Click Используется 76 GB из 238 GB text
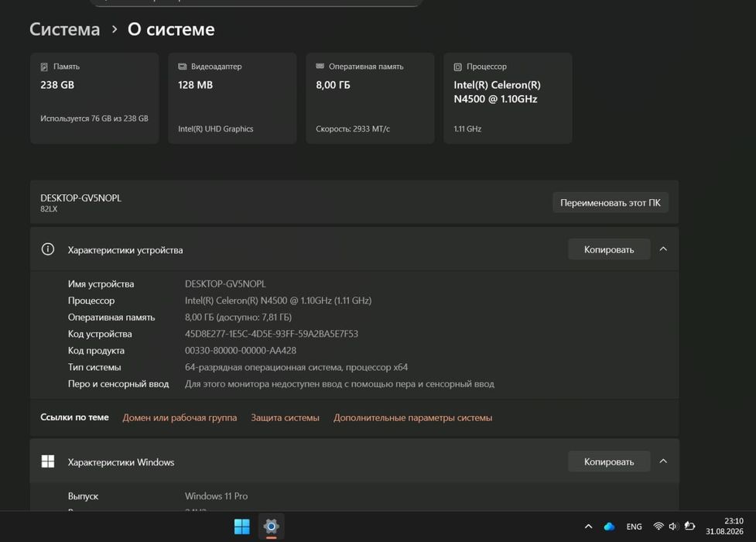 94,118
